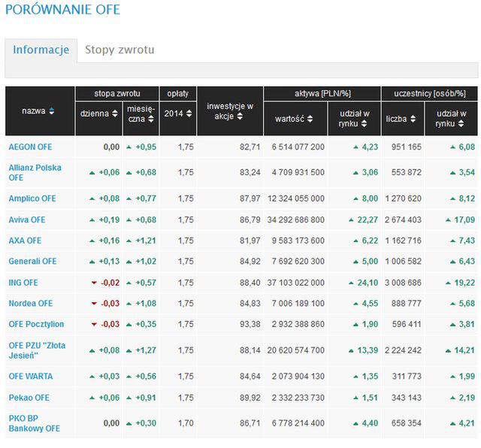Screen dimensions: 481x448
Task: Sort by dzienna return arrows
Action: pos(115,114)
